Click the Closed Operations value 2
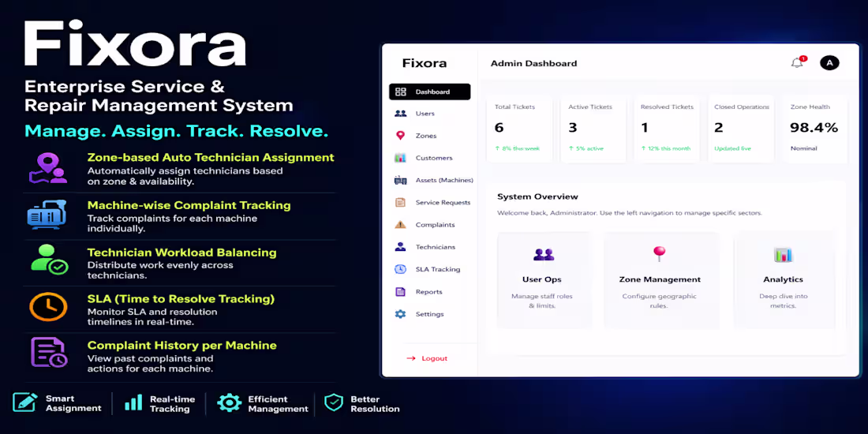 pos(719,128)
